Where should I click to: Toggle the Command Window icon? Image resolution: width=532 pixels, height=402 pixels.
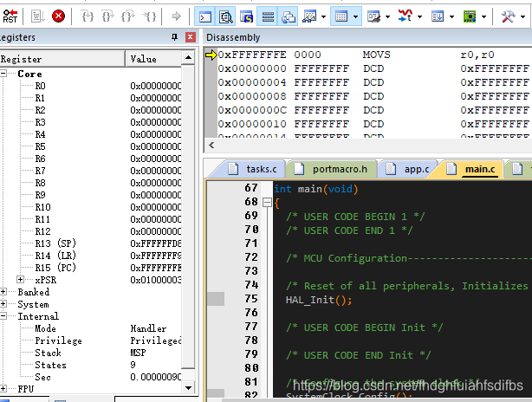coord(205,16)
